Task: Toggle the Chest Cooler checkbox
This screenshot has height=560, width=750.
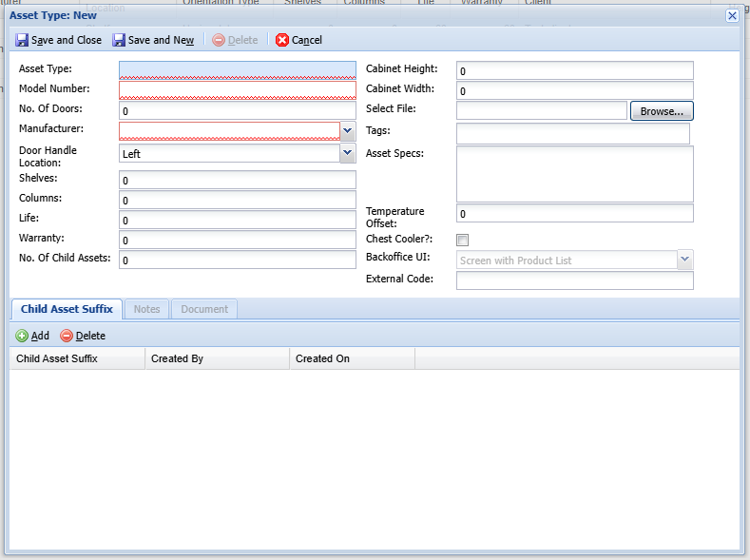Action: (x=463, y=240)
